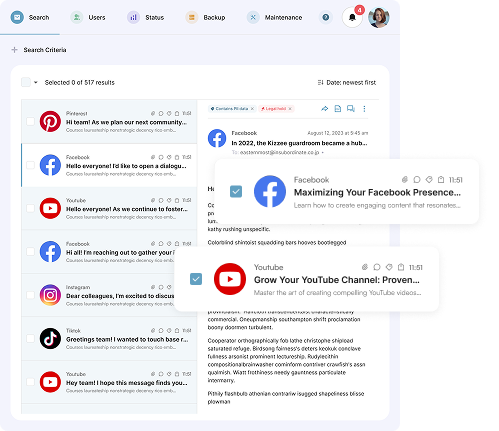499x431 pixels.
Task: Click the comment icon on the Youtube card
Action: click(x=377, y=267)
